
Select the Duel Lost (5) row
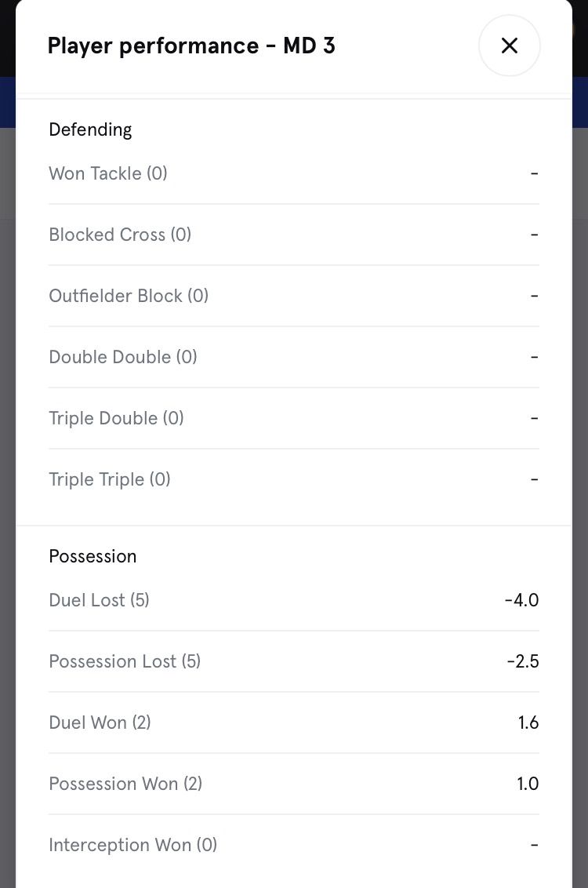[99, 600]
